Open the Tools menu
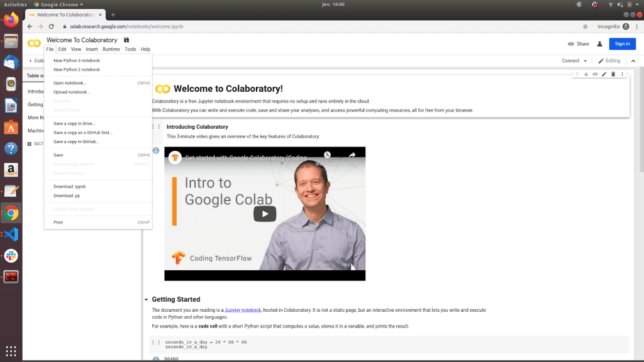Image resolution: width=644 pixels, height=362 pixels. coord(130,49)
